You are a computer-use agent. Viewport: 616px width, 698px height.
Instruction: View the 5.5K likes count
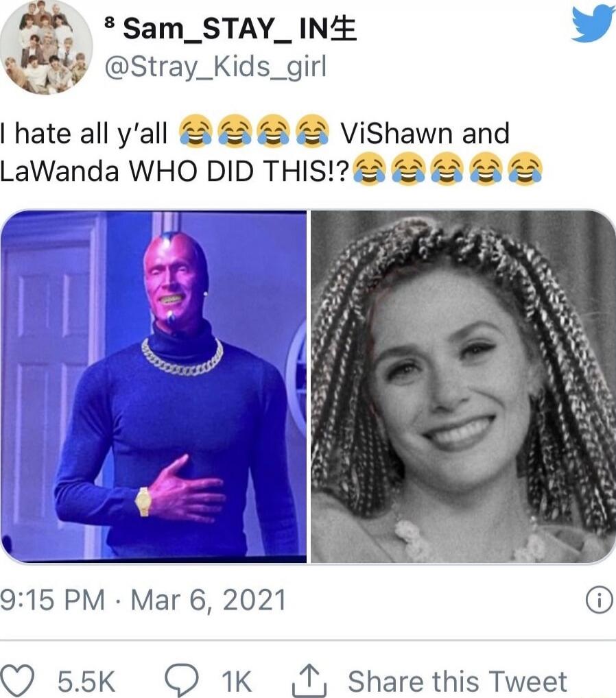click(x=86, y=681)
